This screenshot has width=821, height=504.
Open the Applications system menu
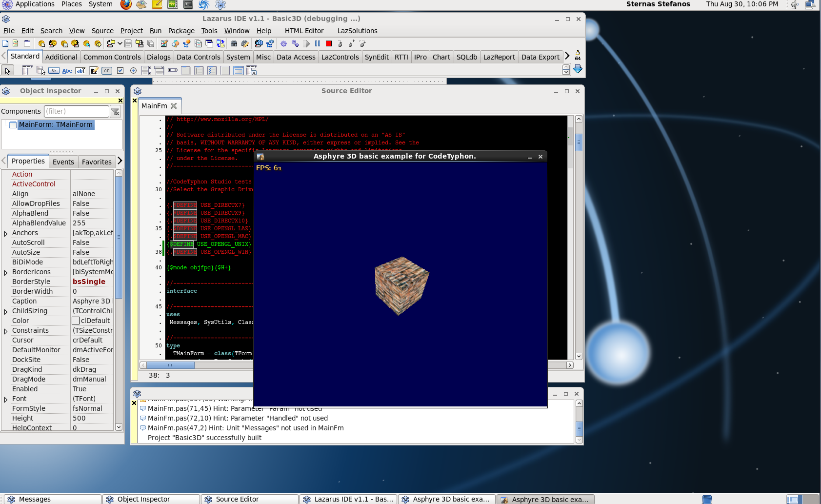click(x=35, y=4)
